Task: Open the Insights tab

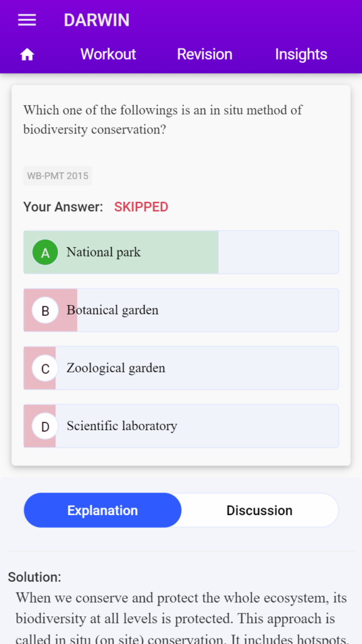Action: tap(301, 54)
